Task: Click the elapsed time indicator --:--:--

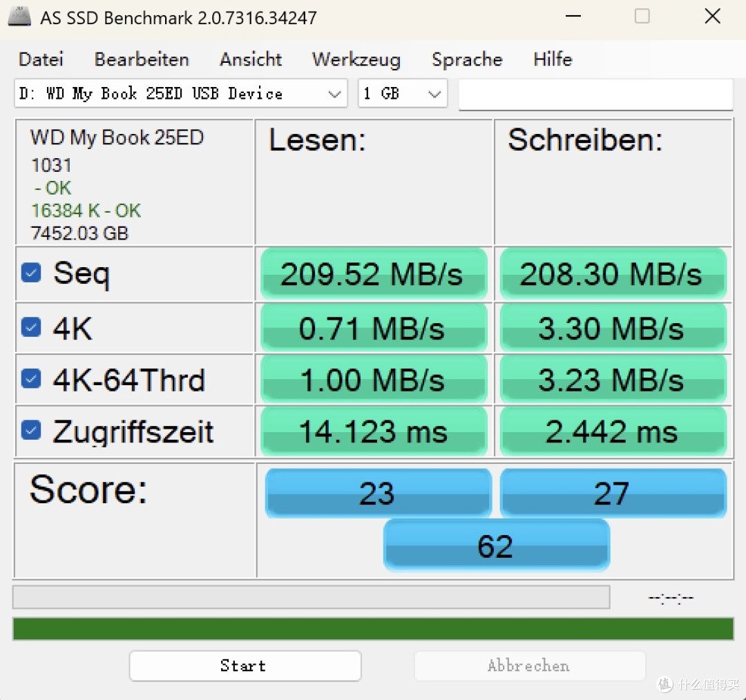Action: [671, 598]
